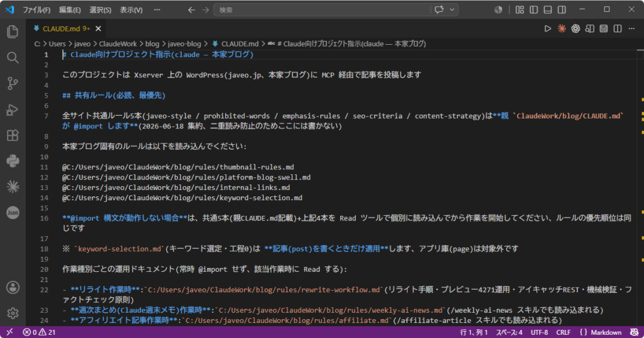Image resolution: width=644 pixels, height=338 pixels.
Task: Go forward with the right arrow
Action: [x=206, y=10]
